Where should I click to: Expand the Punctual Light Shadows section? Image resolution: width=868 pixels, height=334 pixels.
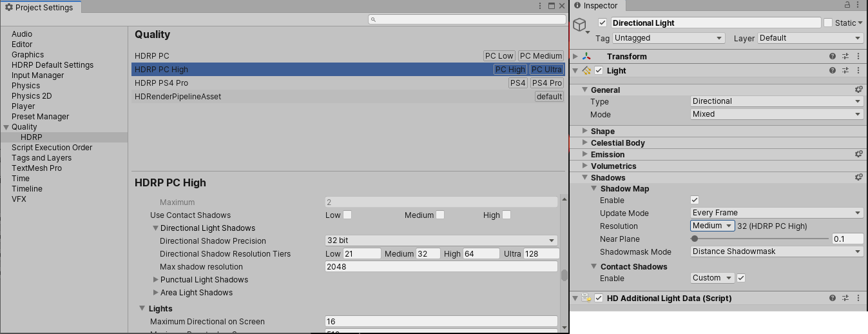[156, 280]
